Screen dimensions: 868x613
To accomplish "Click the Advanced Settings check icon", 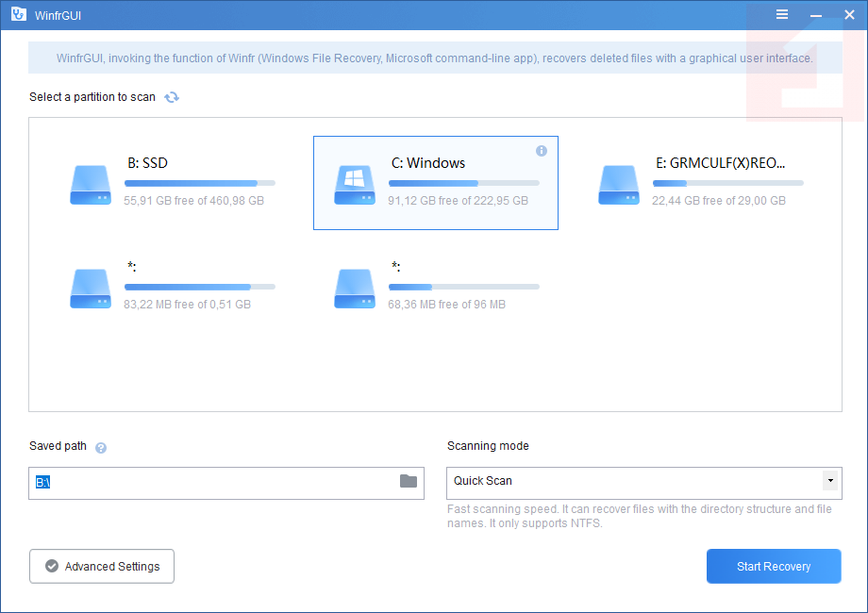I will pos(52,566).
